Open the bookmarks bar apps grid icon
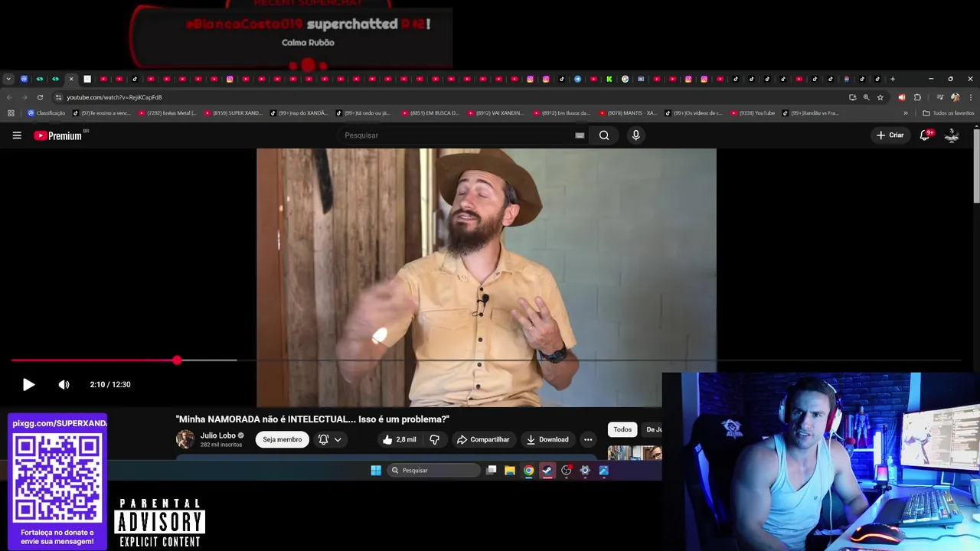This screenshot has width=980, height=551. [11, 113]
